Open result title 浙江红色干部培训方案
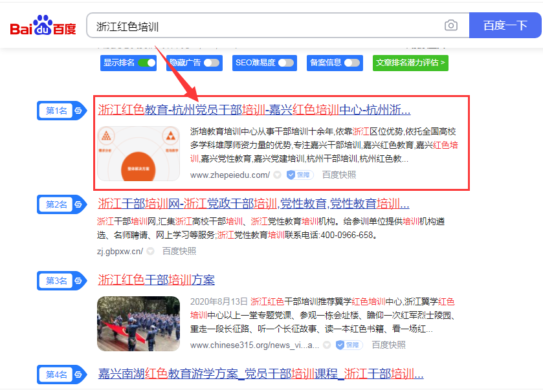 [x=156, y=279]
